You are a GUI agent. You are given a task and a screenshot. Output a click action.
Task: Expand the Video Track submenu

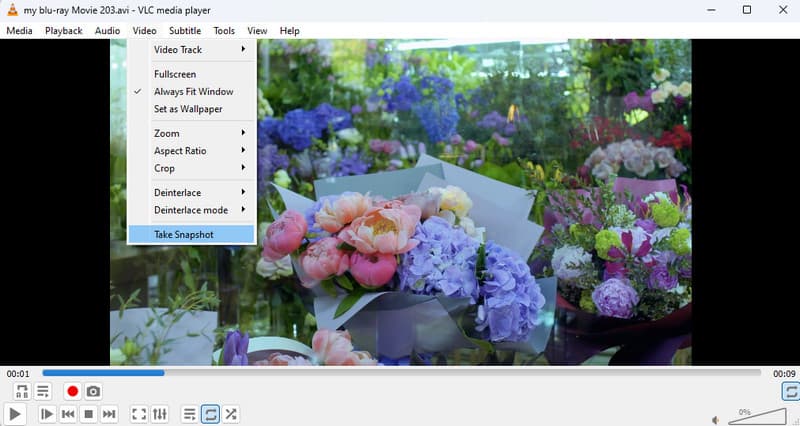coord(191,49)
